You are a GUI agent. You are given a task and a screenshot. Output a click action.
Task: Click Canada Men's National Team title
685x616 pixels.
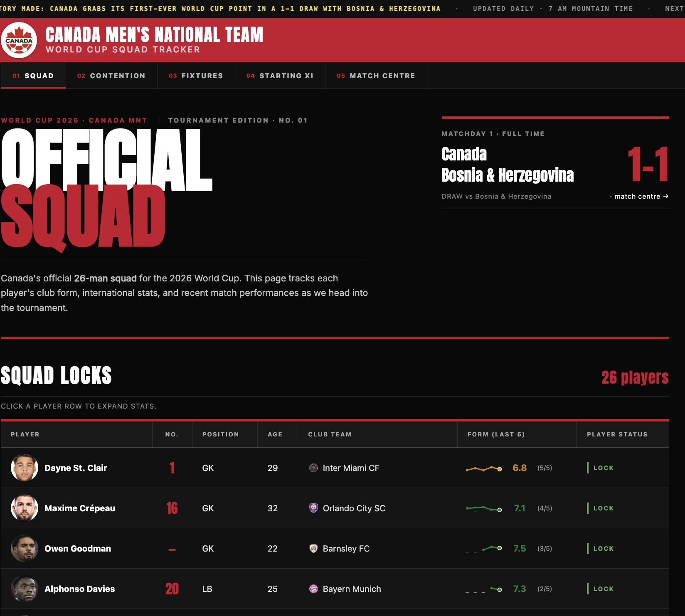[x=154, y=35]
